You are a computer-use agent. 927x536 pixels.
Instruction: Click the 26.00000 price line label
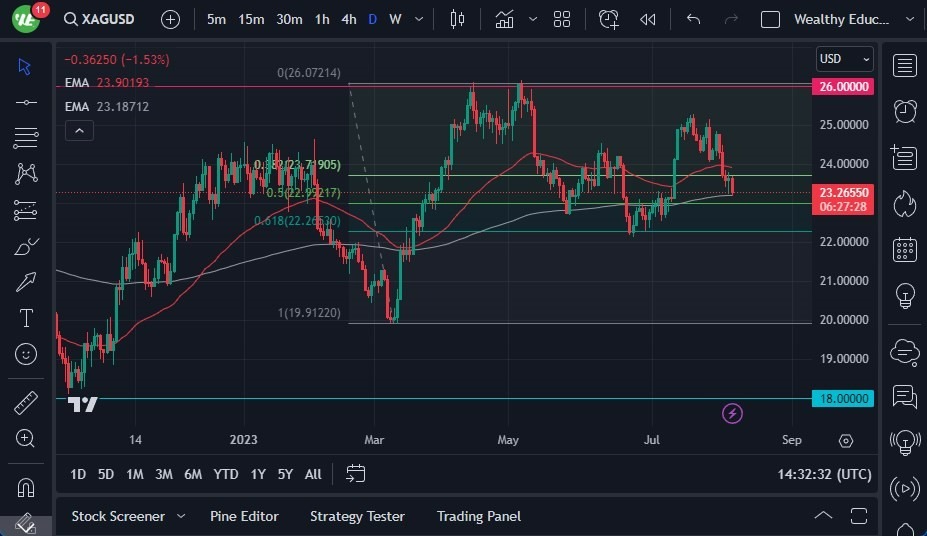845,87
